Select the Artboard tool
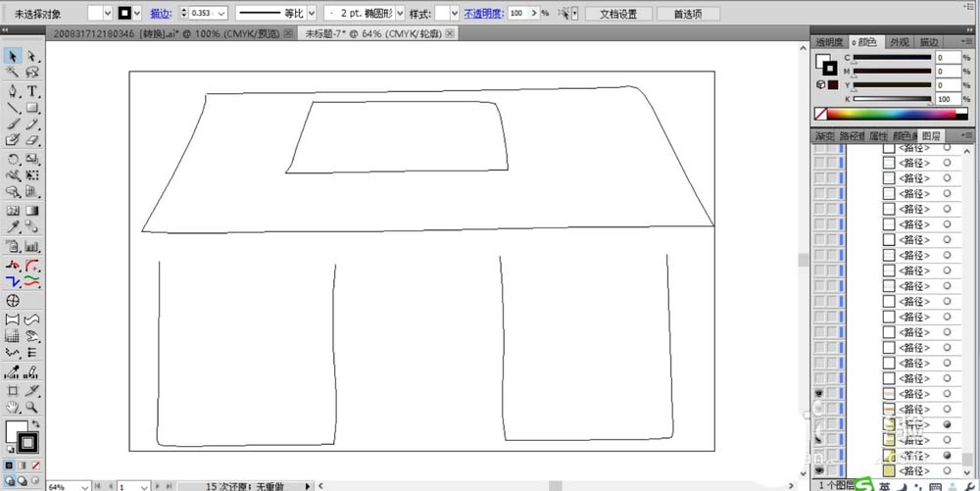The width and height of the screenshot is (980, 491). tap(13, 391)
